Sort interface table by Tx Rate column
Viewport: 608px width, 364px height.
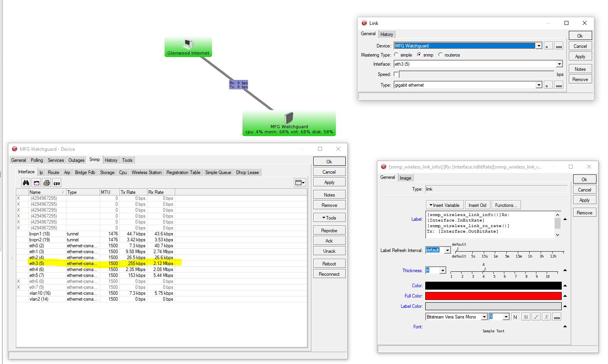click(133, 192)
